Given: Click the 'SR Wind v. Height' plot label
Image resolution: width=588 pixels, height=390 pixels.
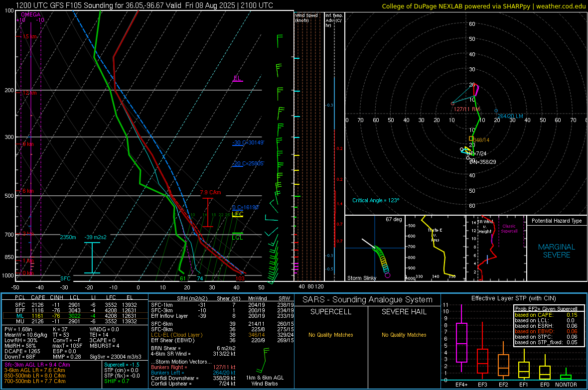Looking at the screenshot, I should [485, 227].
